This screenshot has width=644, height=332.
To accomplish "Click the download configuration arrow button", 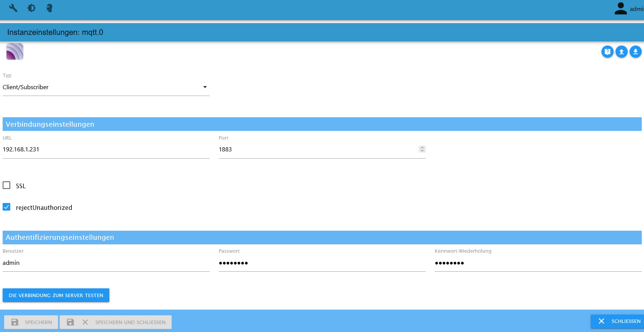I will click(x=635, y=52).
